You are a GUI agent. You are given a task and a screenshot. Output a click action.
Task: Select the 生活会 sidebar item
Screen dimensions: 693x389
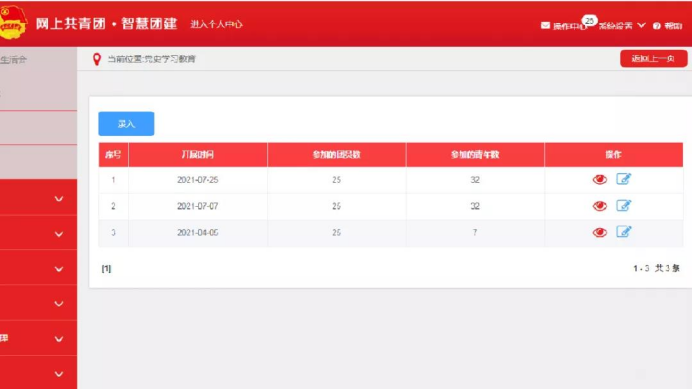click(x=13, y=60)
